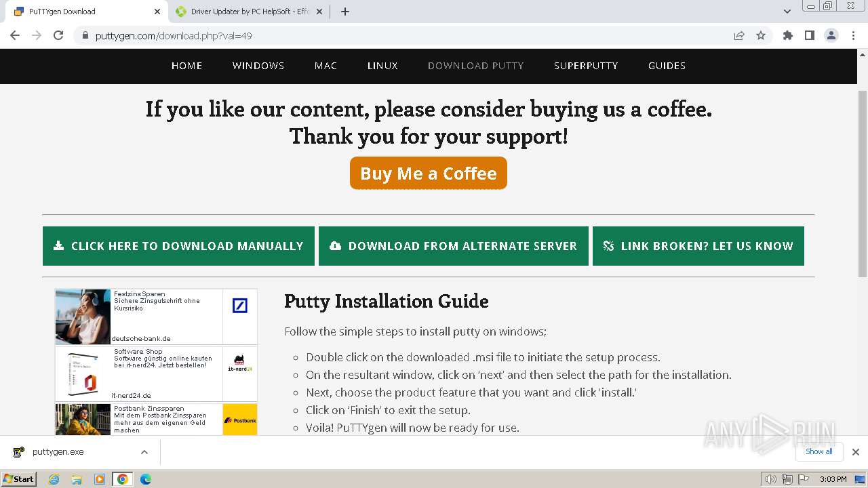The image size is (868, 488).
Task: Launch Internet Explorer from the taskbar
Action: (x=54, y=479)
